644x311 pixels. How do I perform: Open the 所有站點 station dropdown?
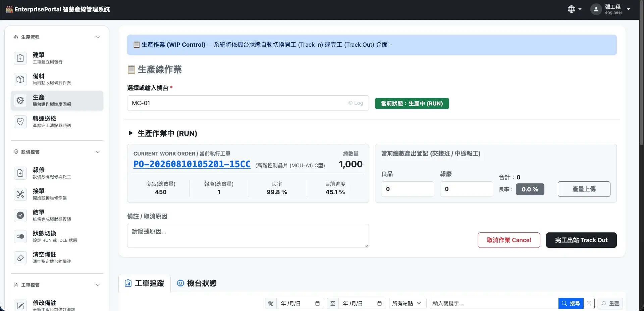click(408, 304)
